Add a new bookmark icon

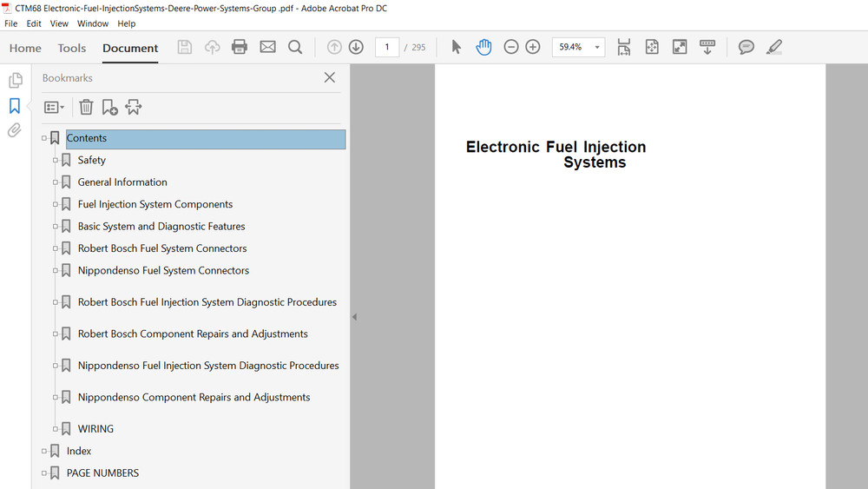[109, 107]
